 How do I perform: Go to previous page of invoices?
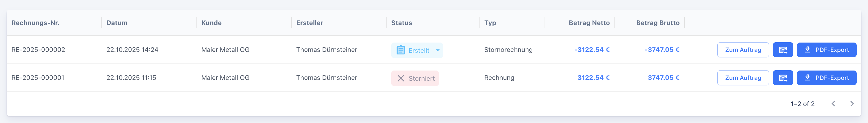tap(833, 104)
